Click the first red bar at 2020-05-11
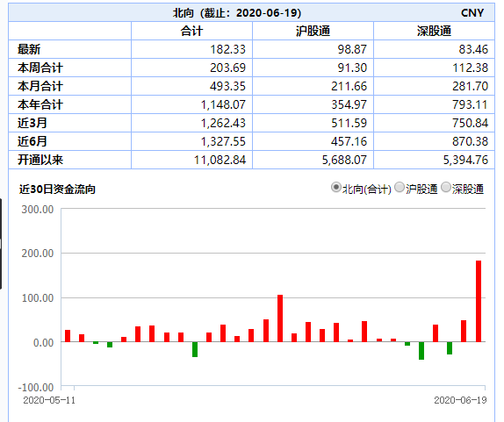 tap(68, 336)
